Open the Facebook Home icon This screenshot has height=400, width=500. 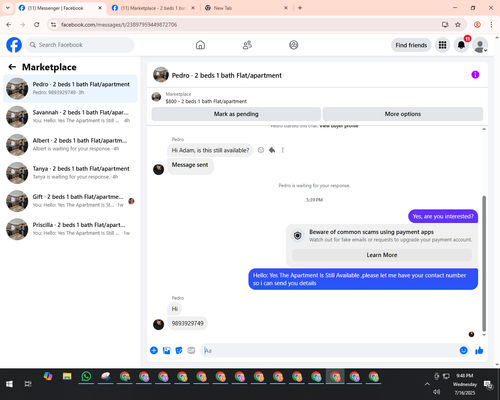click(x=200, y=45)
